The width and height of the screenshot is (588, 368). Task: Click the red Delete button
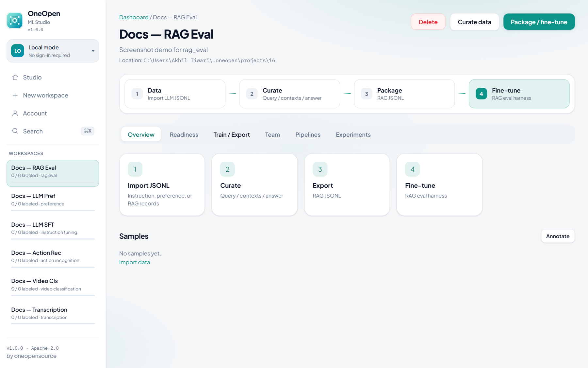[428, 22]
